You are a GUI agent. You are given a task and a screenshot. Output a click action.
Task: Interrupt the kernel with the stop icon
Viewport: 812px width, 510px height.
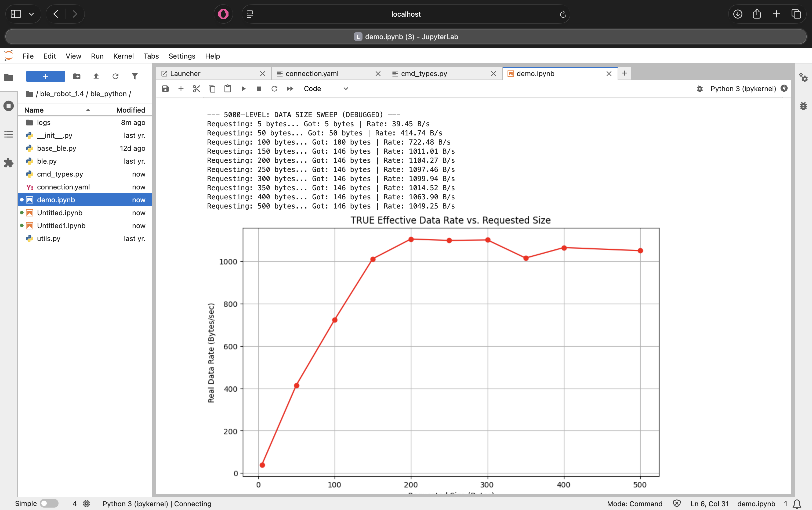[259, 89]
